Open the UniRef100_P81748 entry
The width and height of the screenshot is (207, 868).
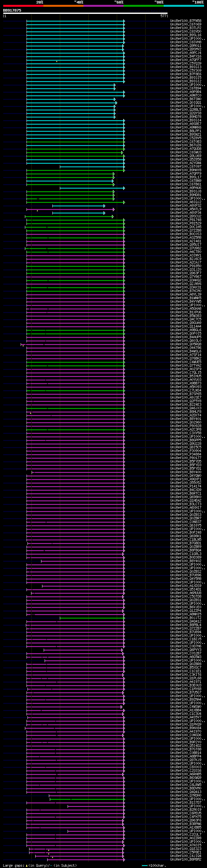point(186,220)
